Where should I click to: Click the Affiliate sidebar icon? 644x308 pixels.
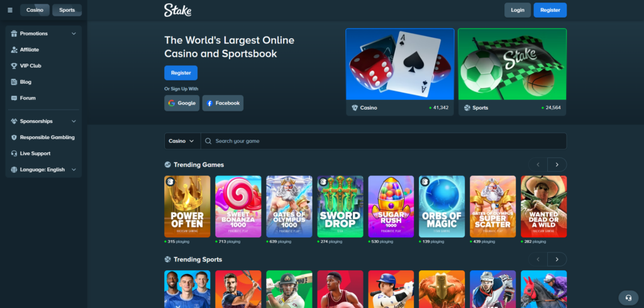click(14, 50)
